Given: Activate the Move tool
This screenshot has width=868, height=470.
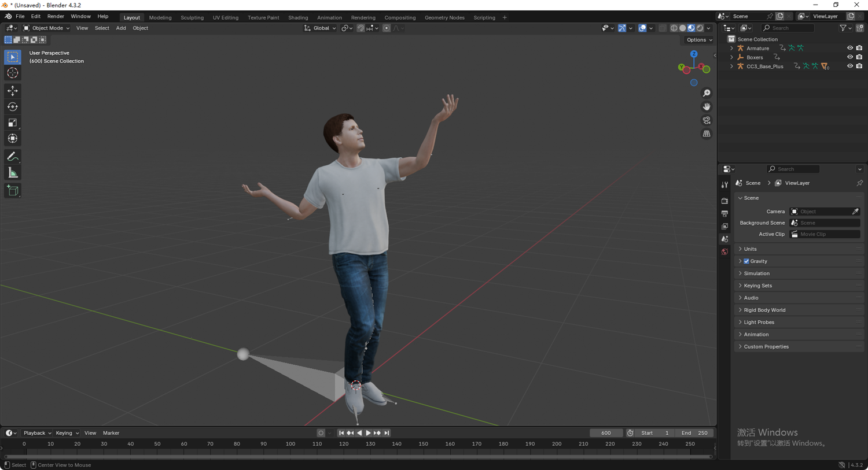Looking at the screenshot, I should coord(13,91).
